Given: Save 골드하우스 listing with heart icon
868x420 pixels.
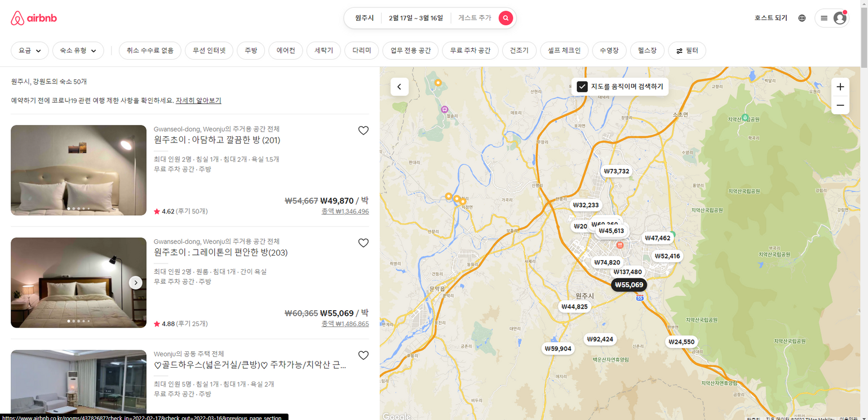Looking at the screenshot, I should coord(364,355).
